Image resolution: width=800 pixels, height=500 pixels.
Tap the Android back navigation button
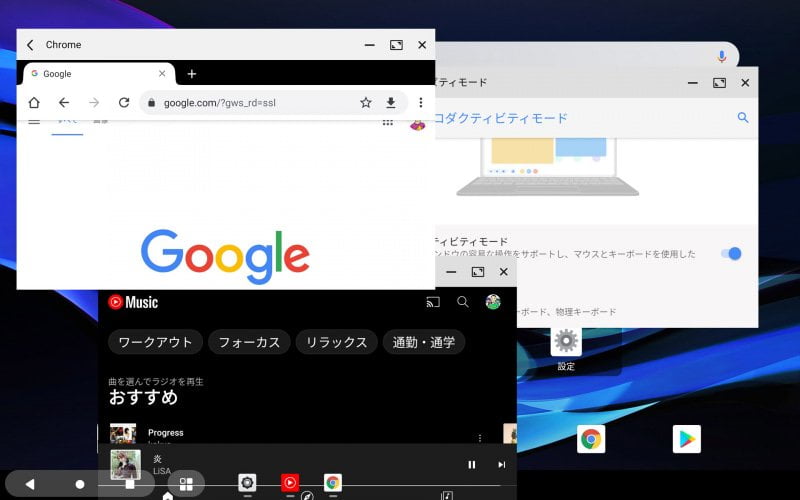[30, 484]
